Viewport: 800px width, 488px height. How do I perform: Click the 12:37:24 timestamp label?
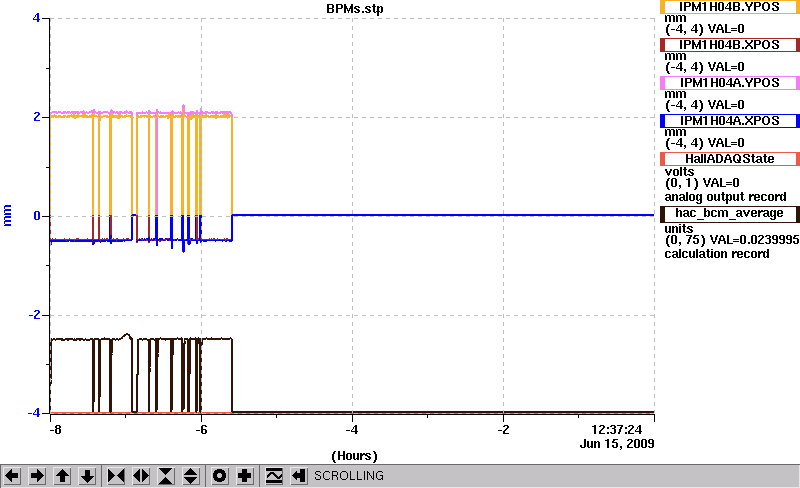tap(616, 430)
